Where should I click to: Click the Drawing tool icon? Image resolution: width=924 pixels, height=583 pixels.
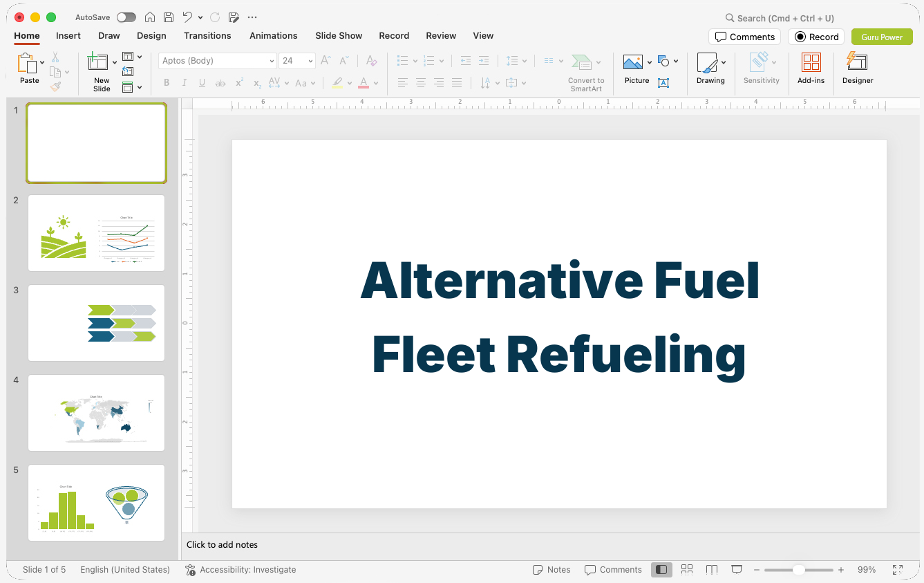point(707,63)
